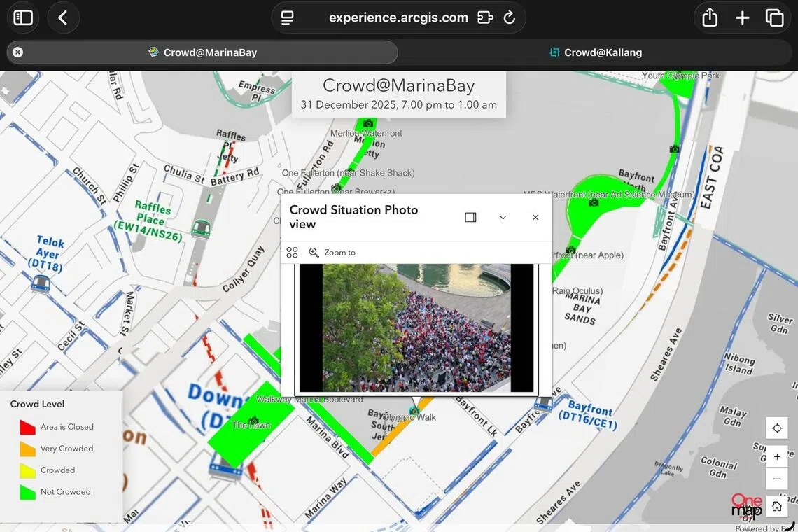The height and width of the screenshot is (532, 798).
Task: Zoom in on the map
Action: click(x=777, y=457)
